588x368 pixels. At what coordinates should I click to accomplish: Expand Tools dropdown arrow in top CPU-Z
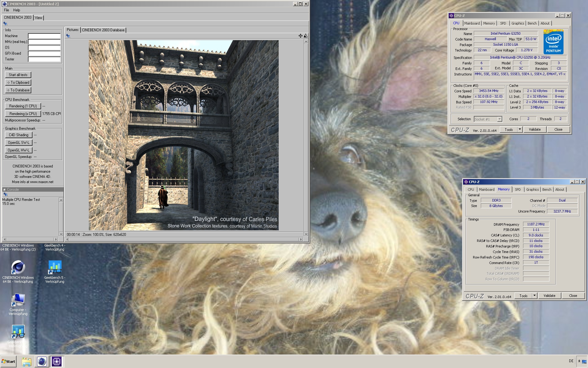tap(520, 130)
